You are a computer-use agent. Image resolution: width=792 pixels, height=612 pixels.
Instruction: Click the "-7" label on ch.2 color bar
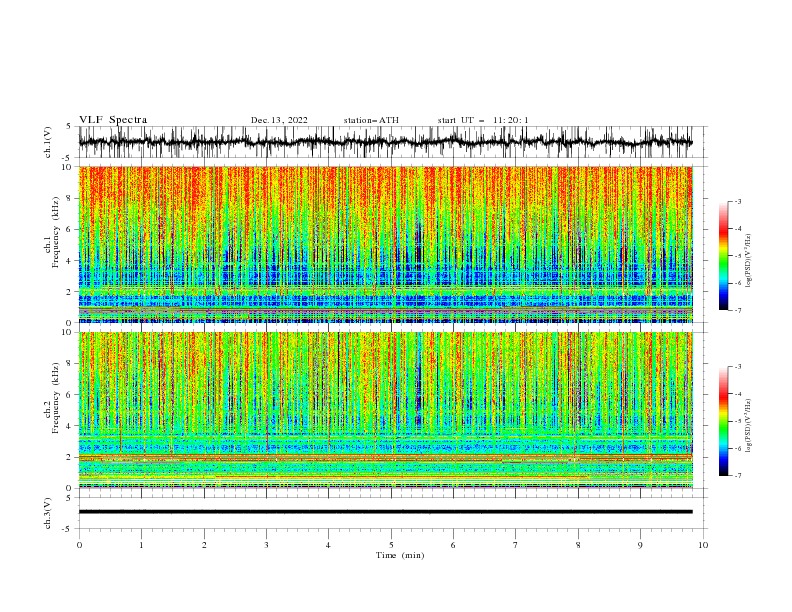coord(737,476)
